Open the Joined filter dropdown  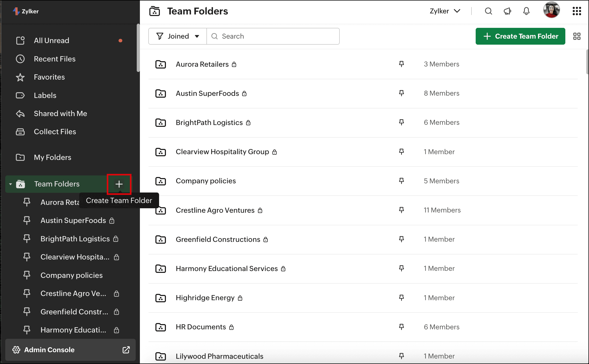click(x=178, y=36)
